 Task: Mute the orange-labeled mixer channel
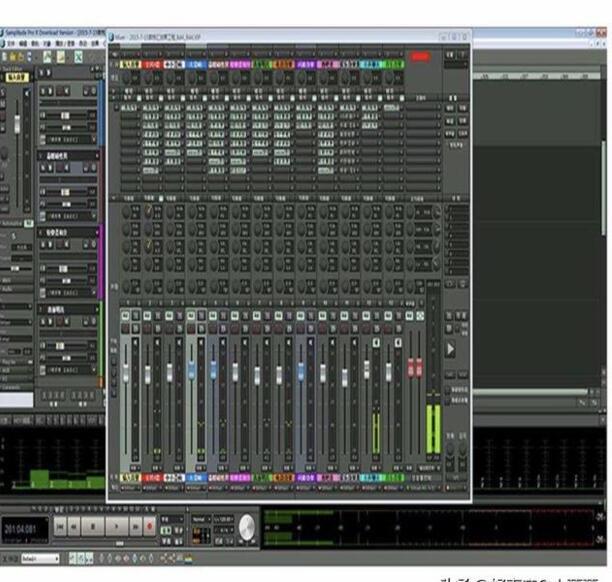pyautogui.click(x=278, y=315)
